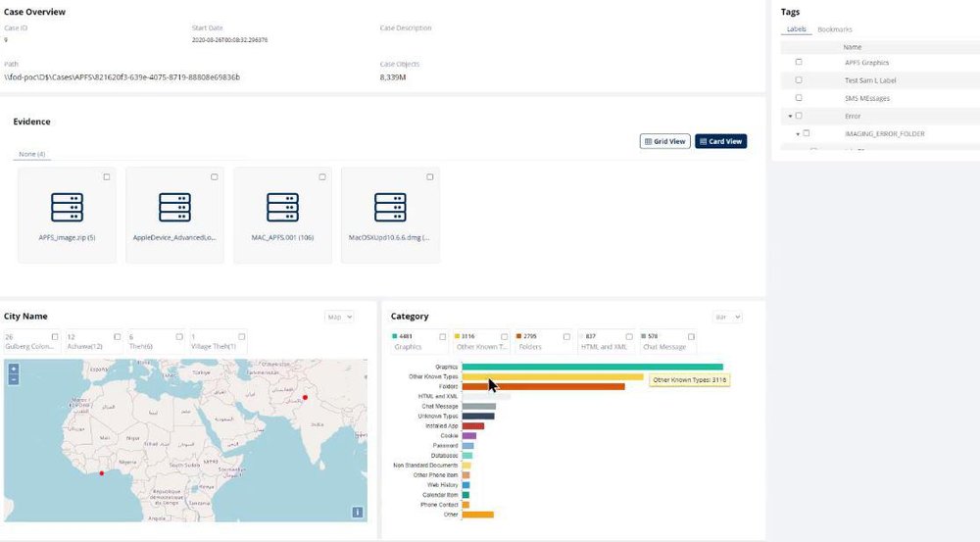Tick the Theh(6) city filter checkbox
Viewport: 980px width, 542px height.
179,337
